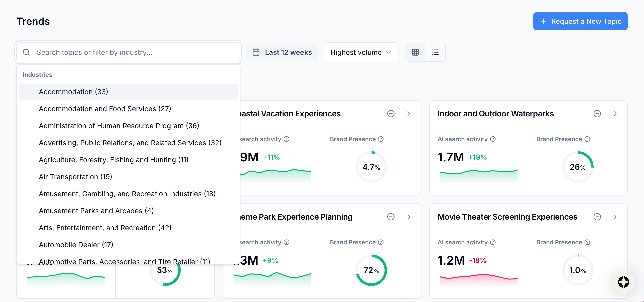644x302 pixels.
Task: Open Movie Theater Screening Experiences details arrow
Action: point(615,217)
